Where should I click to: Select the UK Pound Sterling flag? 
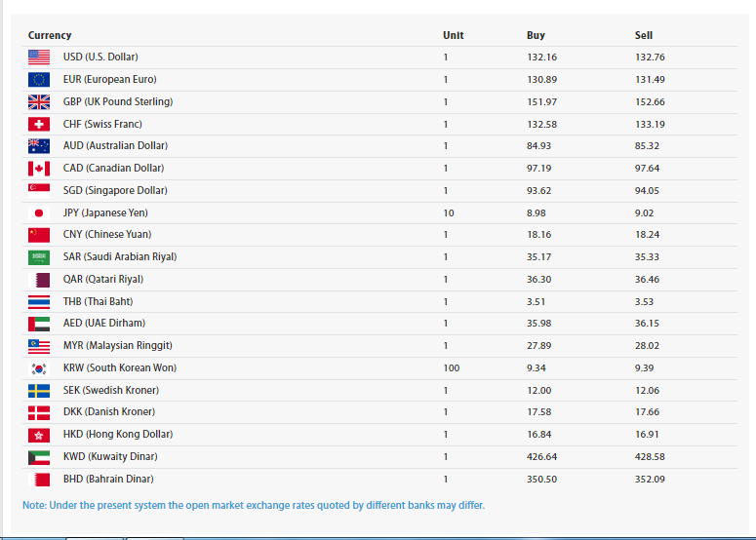(x=39, y=102)
